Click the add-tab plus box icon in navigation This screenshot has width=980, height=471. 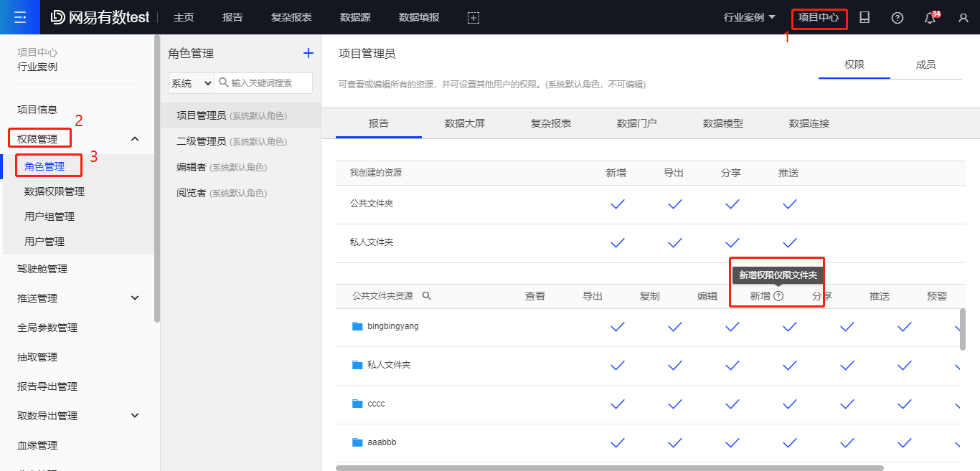(x=473, y=18)
